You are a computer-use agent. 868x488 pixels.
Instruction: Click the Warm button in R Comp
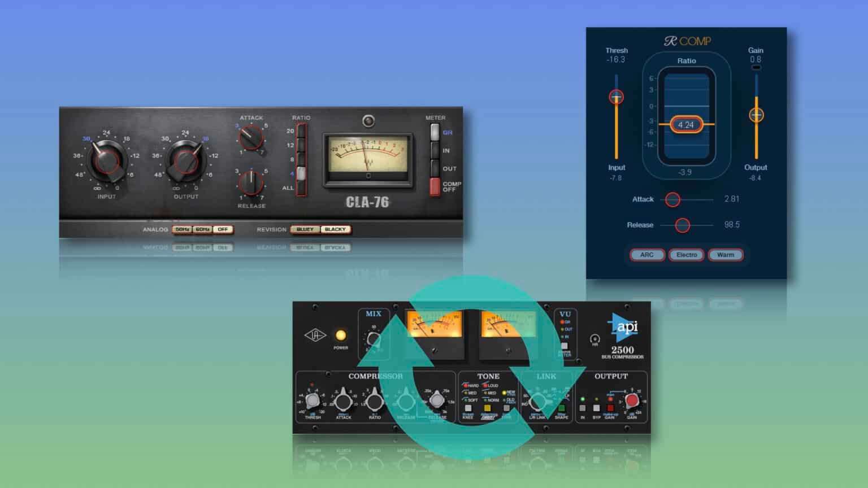click(726, 255)
